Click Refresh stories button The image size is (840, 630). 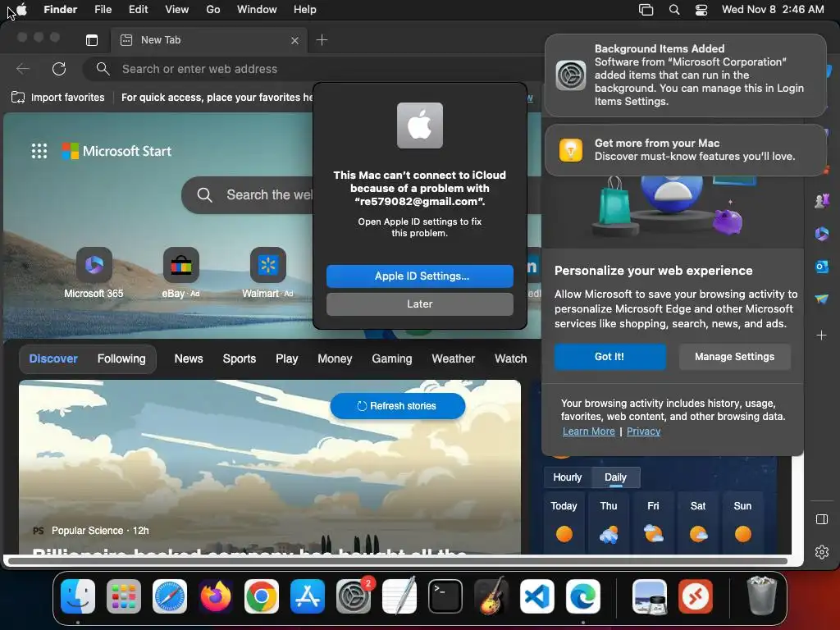coord(398,406)
